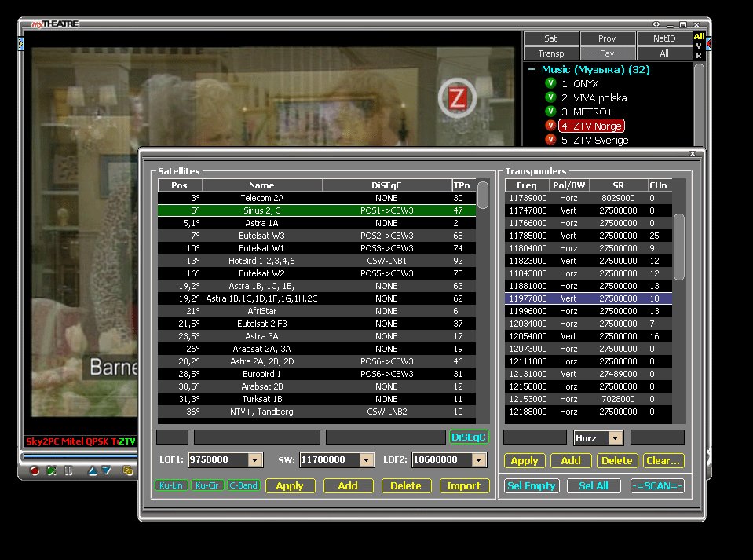Apply the C-Band LNB preset
The image size is (753, 560).
pyautogui.click(x=243, y=485)
